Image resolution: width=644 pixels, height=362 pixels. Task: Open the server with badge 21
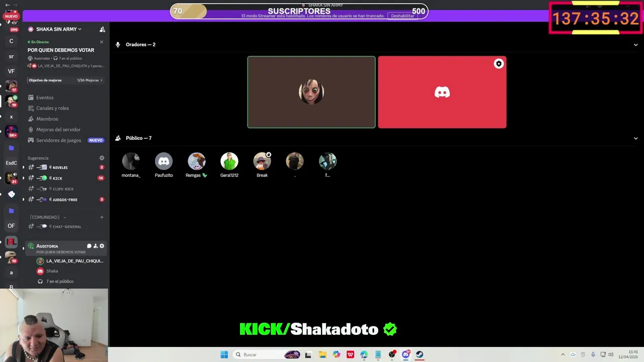[x=11, y=178]
